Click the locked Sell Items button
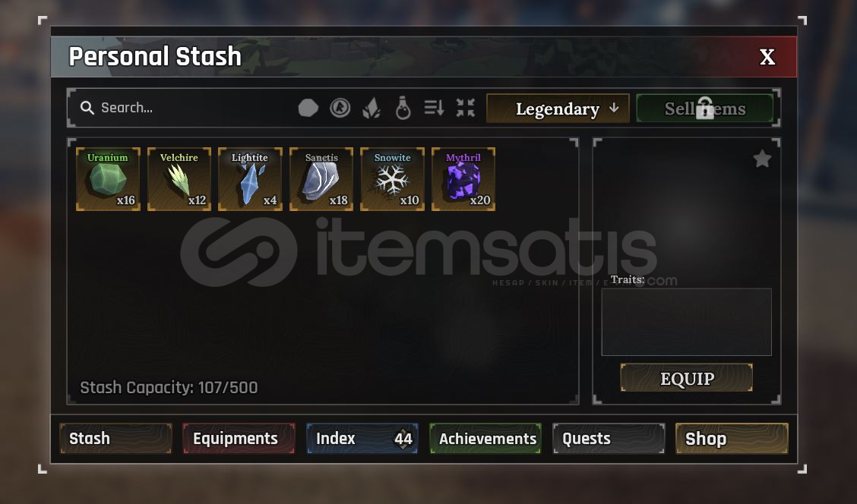This screenshot has height=504, width=857. point(705,108)
